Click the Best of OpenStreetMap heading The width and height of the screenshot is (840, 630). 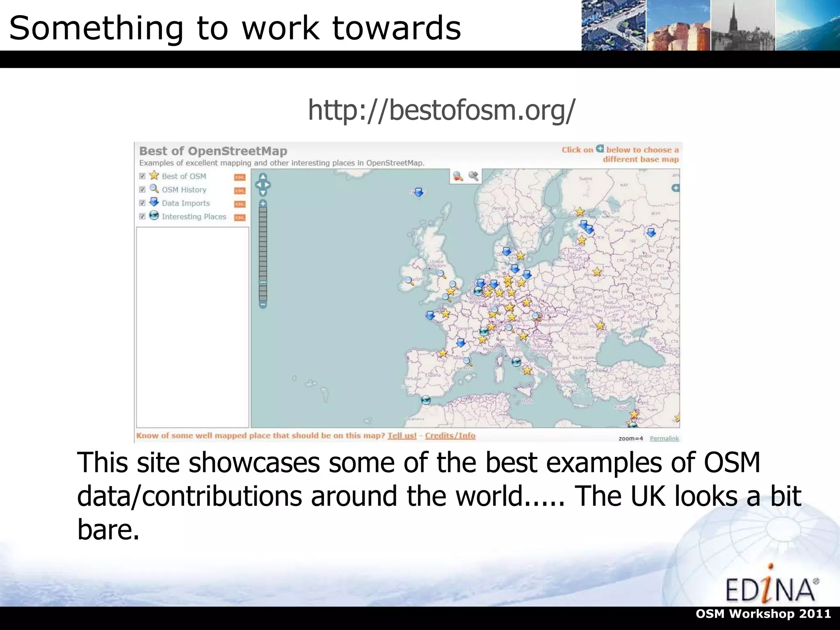213,151
